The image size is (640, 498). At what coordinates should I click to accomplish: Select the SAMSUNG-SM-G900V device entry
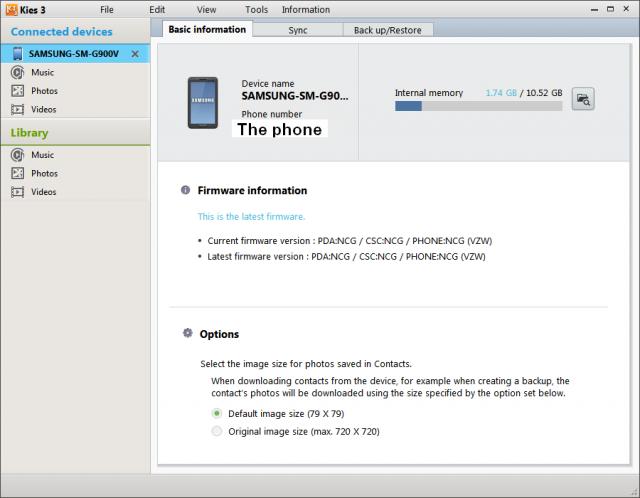75,53
